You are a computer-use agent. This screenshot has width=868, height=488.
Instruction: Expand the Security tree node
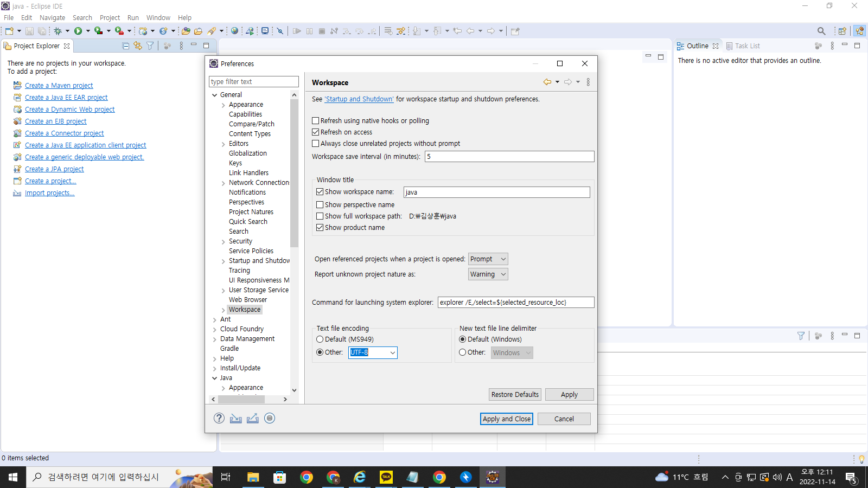224,242
